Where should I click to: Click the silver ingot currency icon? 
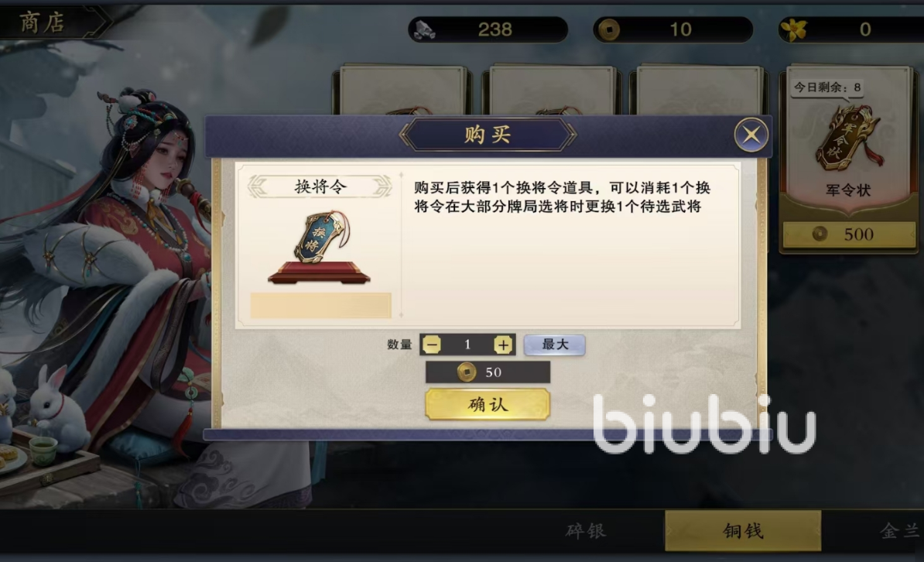click(x=424, y=29)
